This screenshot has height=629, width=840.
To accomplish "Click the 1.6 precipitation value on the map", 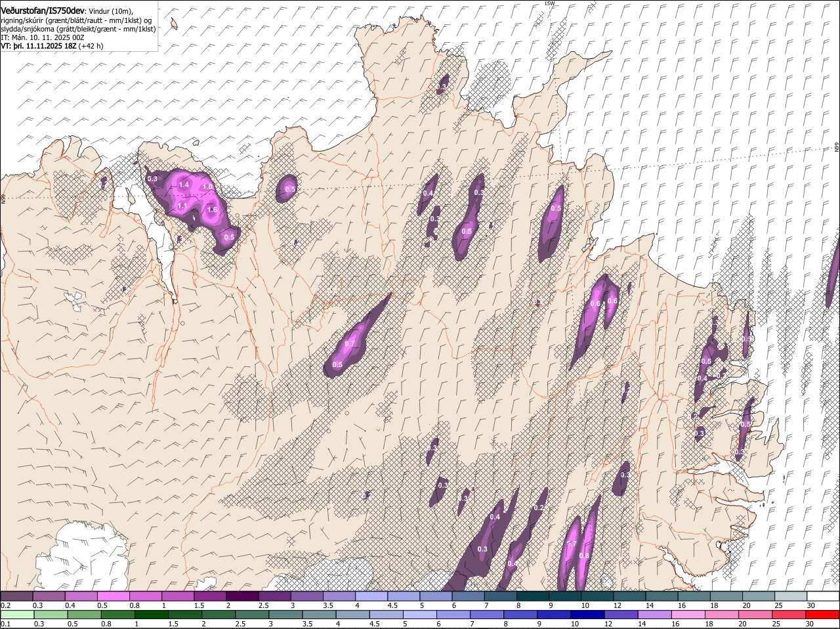I will 212,210.
